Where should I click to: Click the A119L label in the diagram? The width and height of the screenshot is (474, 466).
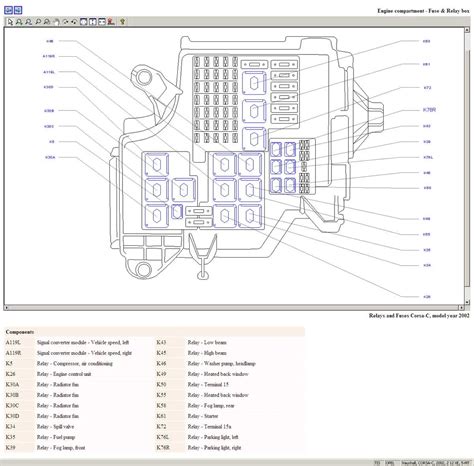click(x=49, y=72)
